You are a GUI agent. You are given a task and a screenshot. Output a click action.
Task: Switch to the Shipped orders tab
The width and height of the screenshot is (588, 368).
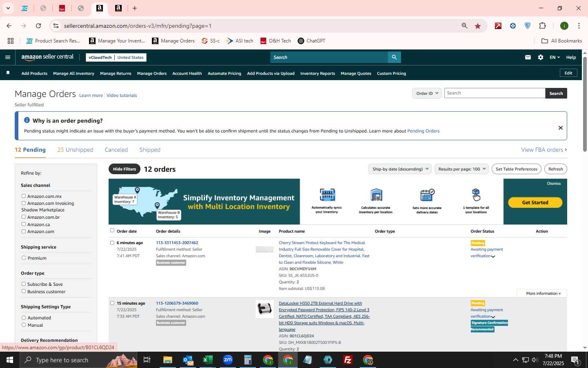tap(150, 150)
